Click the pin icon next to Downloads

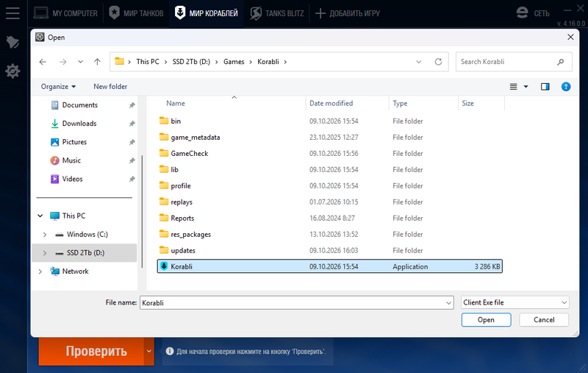(x=132, y=124)
